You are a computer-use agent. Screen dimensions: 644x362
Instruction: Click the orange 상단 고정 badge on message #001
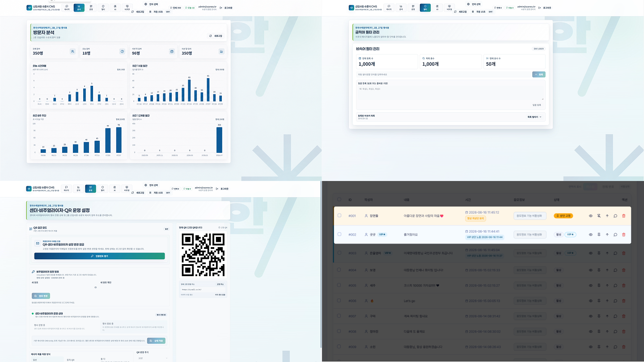click(563, 216)
